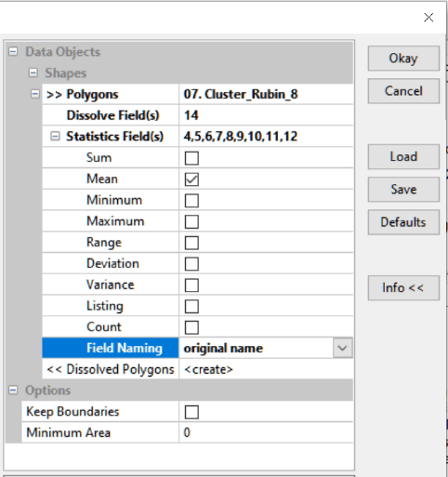
Task: Collapse the Statistics Field(s) node
Action: coord(55,136)
